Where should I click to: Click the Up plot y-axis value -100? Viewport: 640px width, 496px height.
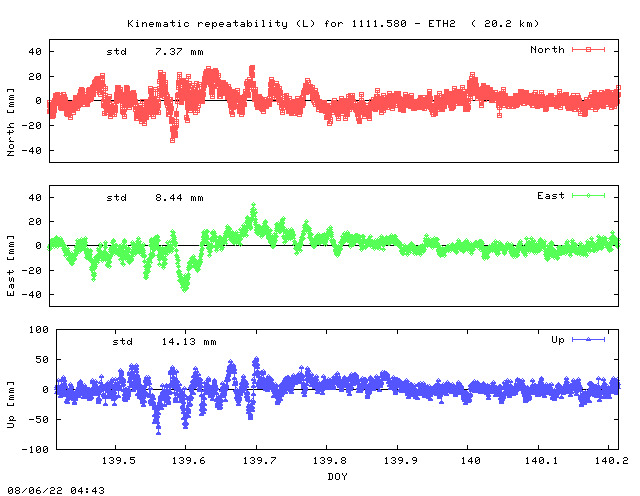pos(35,449)
